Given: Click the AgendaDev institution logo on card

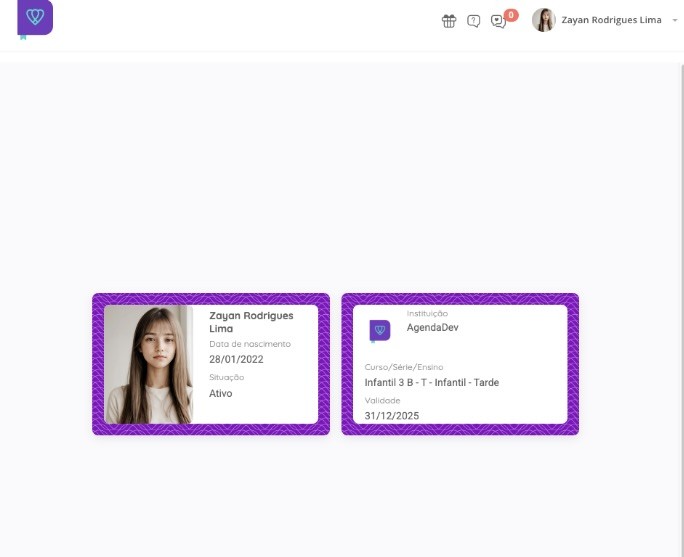Looking at the screenshot, I should click(380, 331).
